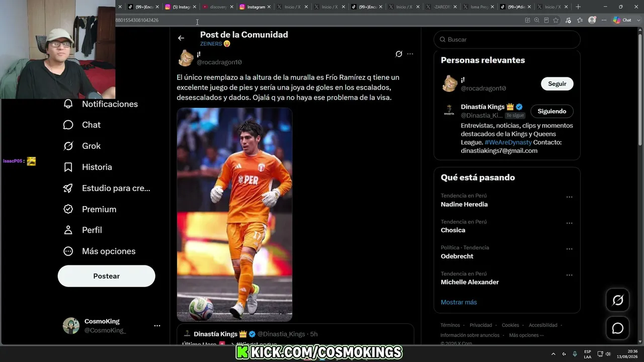Click the CosmoKing account avatar

click(x=71, y=326)
